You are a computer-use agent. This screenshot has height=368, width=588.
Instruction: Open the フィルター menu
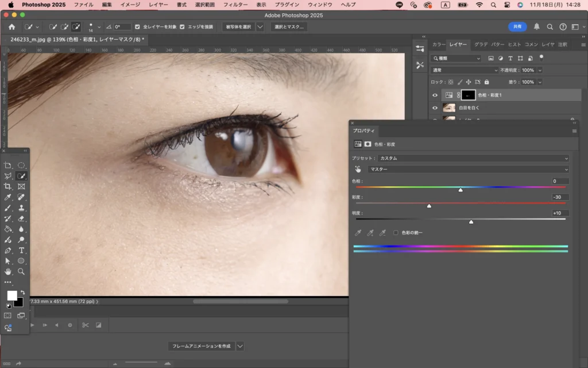pyautogui.click(x=235, y=5)
